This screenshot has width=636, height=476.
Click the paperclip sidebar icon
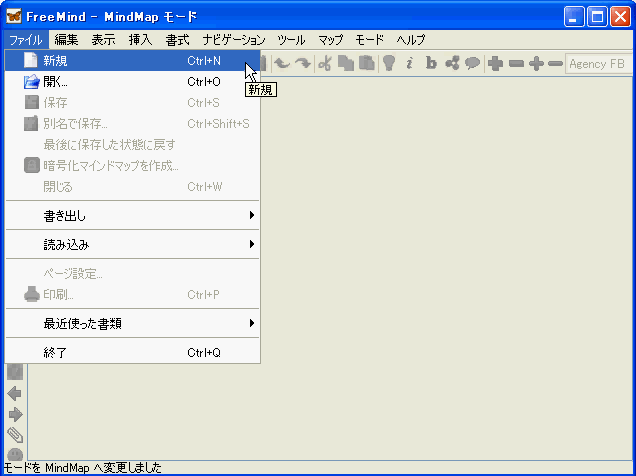15,435
